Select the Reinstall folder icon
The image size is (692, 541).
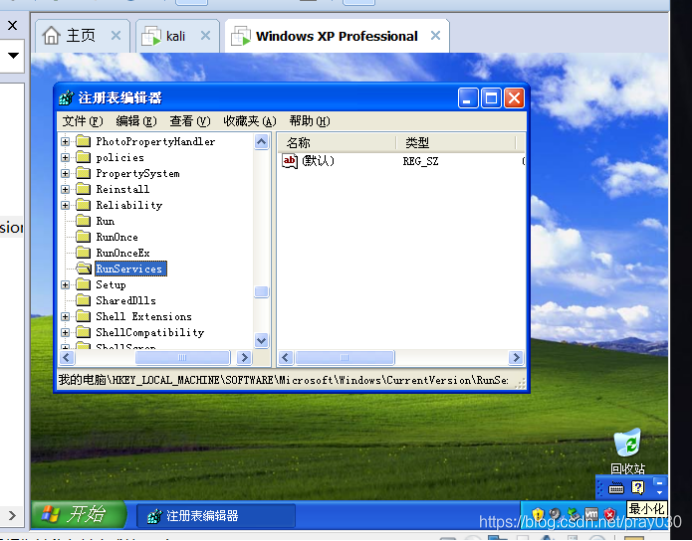[x=83, y=189]
